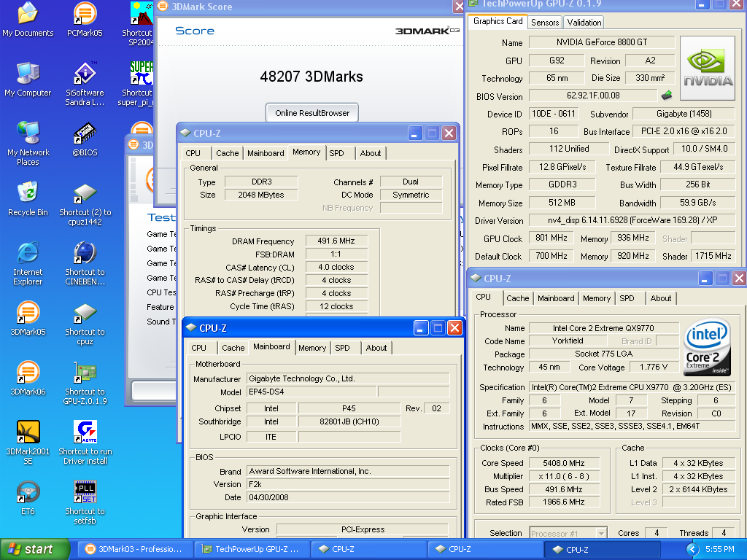747x560 pixels.
Task: Click the Southbridge value 82801JB (ICH10)
Action: coord(349,421)
